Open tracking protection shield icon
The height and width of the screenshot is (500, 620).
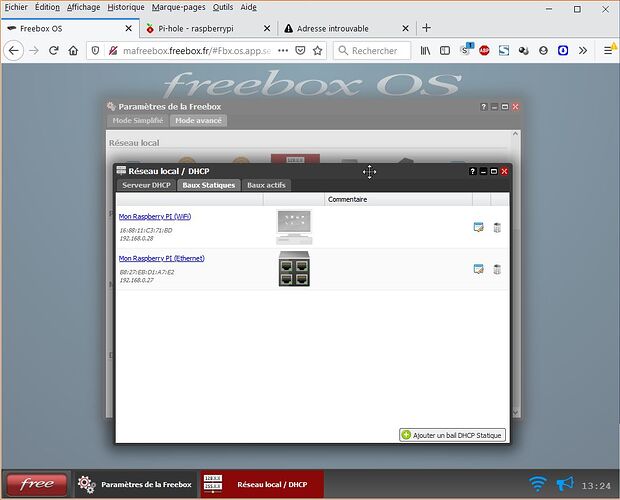click(x=95, y=51)
